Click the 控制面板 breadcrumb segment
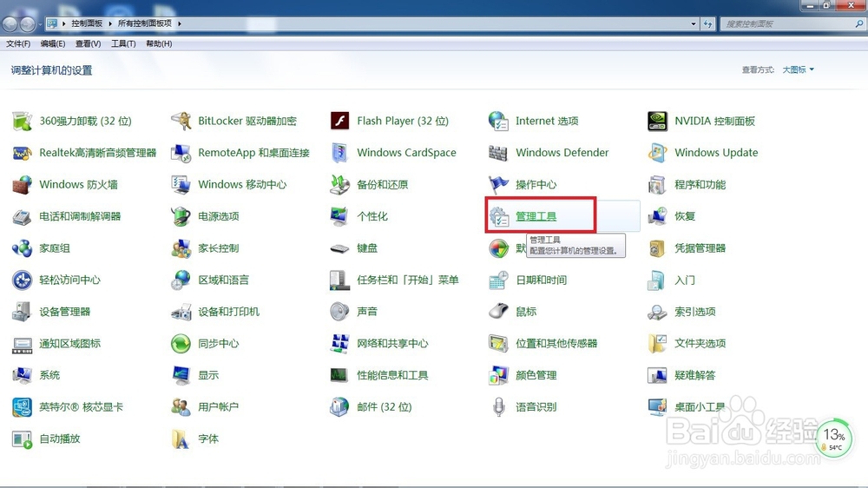Image resolution: width=868 pixels, height=488 pixels. 87,23
